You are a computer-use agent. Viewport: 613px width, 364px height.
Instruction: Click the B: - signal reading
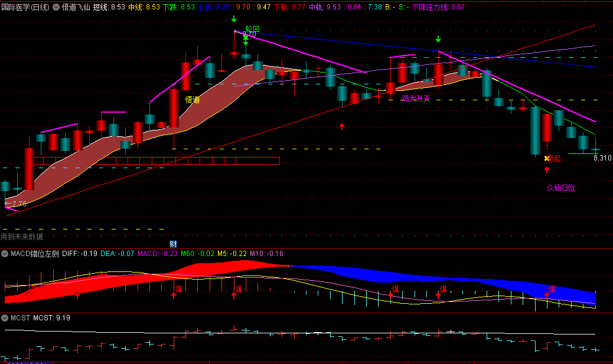pos(390,7)
